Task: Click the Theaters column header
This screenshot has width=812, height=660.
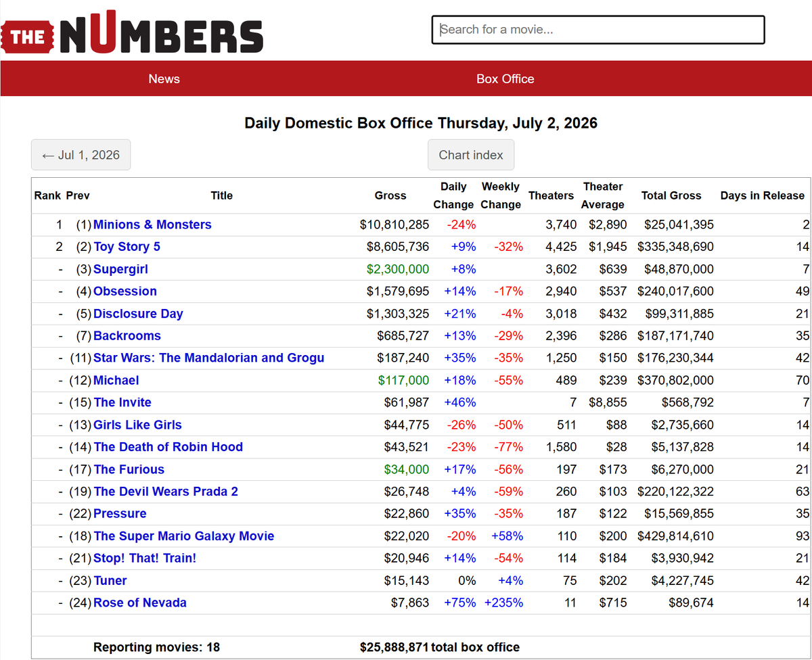Action: pos(551,195)
